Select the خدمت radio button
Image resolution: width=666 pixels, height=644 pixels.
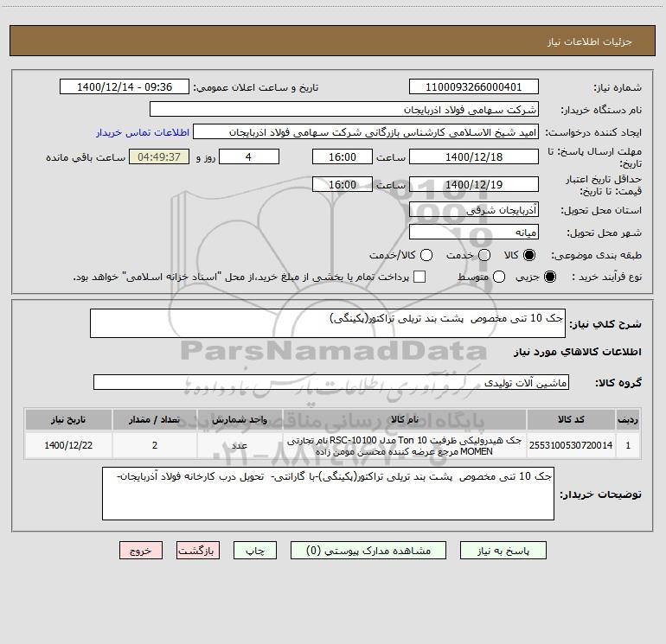click(x=484, y=255)
